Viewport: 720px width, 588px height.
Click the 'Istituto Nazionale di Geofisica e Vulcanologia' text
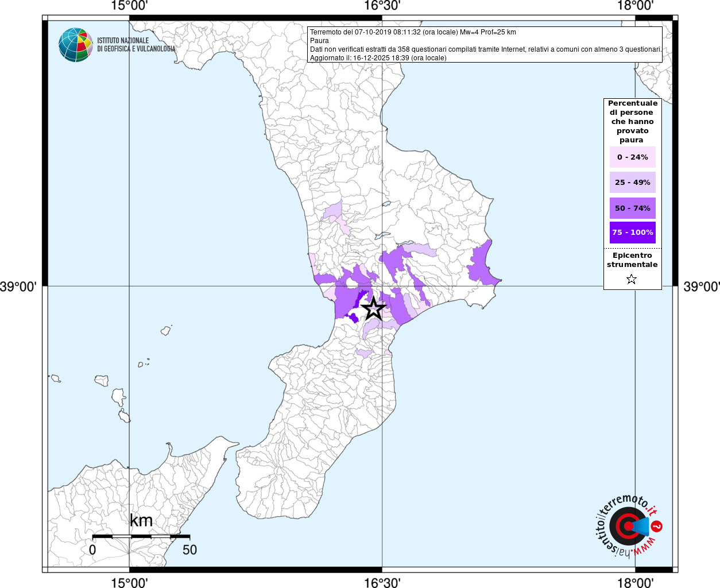pos(136,45)
